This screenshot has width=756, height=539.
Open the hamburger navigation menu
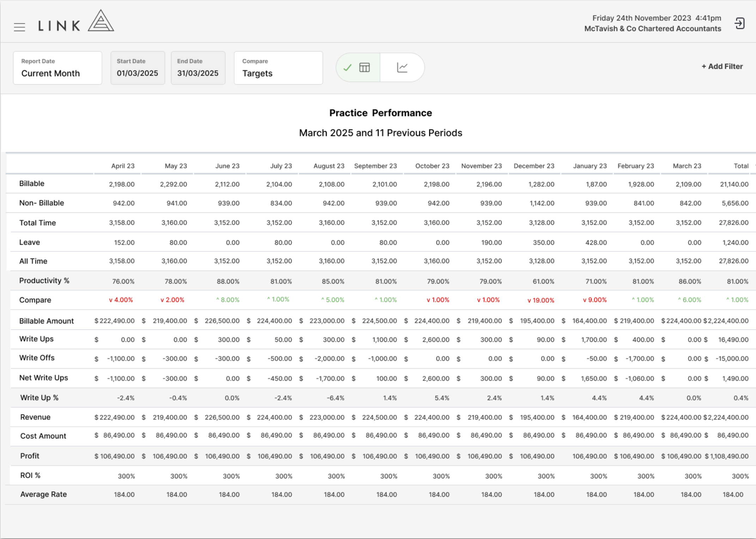click(19, 27)
